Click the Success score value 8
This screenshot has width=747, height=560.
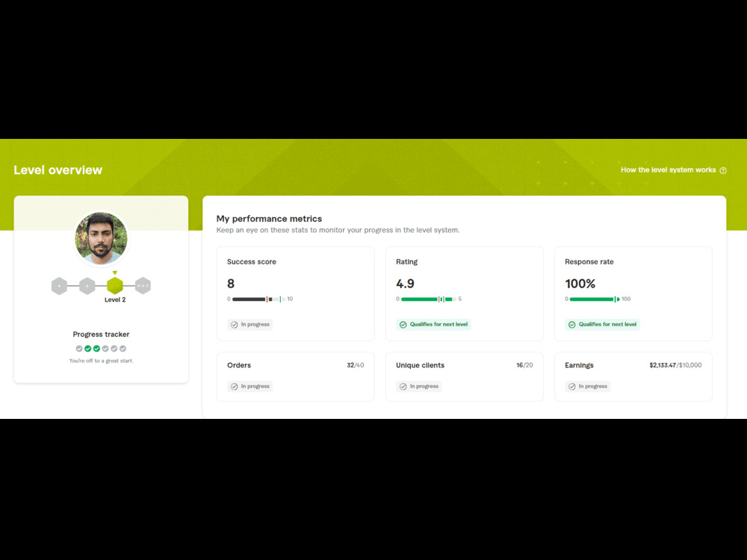[x=231, y=284]
